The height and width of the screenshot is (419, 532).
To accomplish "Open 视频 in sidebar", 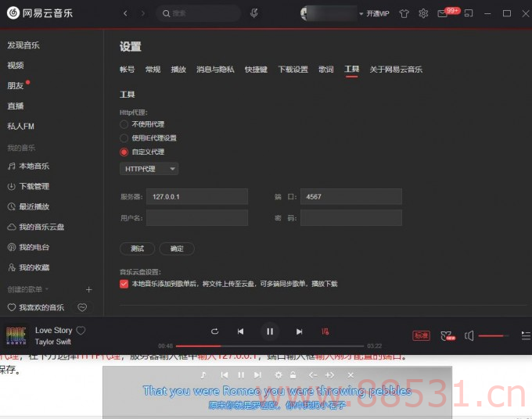I will [16, 66].
